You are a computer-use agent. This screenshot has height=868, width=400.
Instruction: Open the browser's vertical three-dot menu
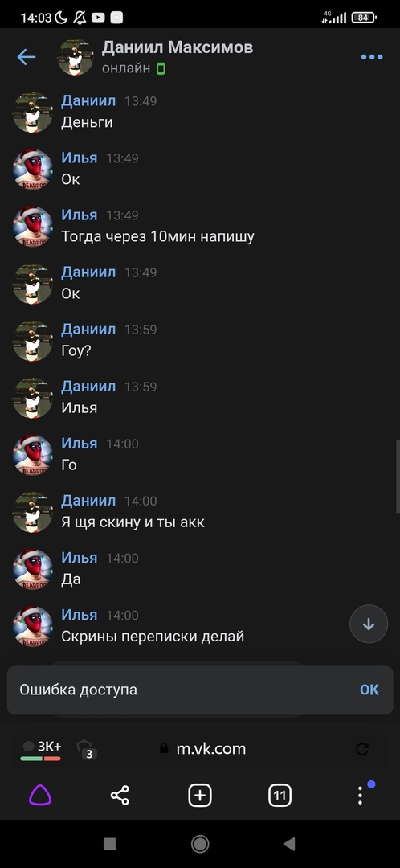(360, 796)
